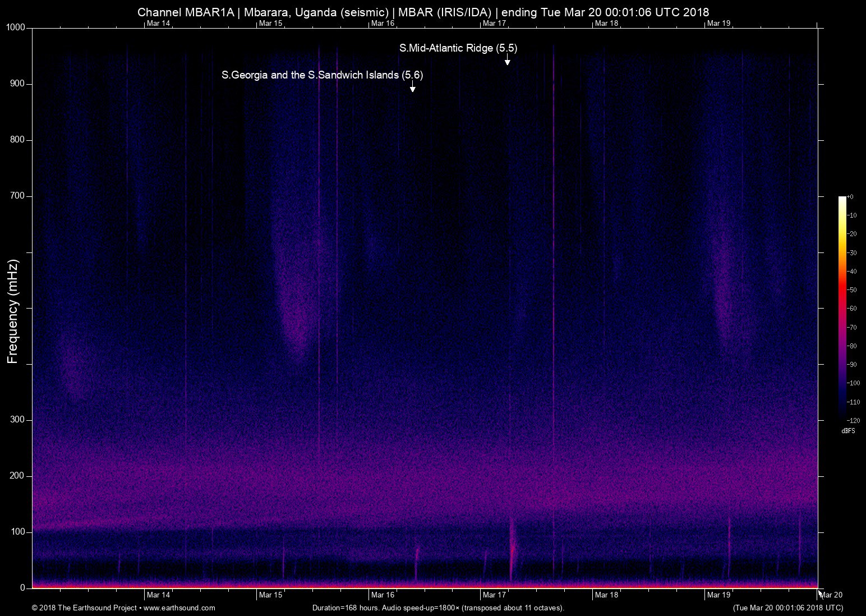
Task: Click the Duration=168 hours footer text
Action: coord(437,608)
